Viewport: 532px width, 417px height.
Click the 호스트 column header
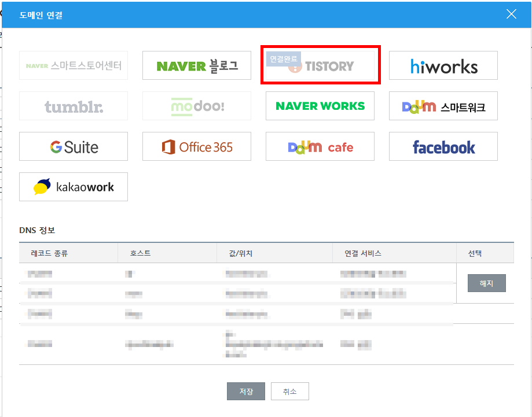[167, 253]
